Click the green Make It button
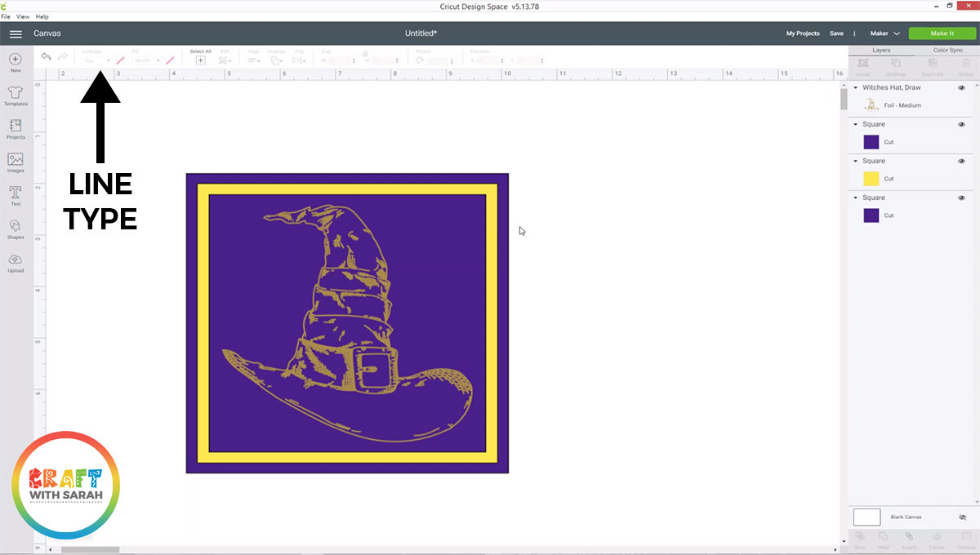Viewport: 980px width, 555px height. tap(942, 33)
